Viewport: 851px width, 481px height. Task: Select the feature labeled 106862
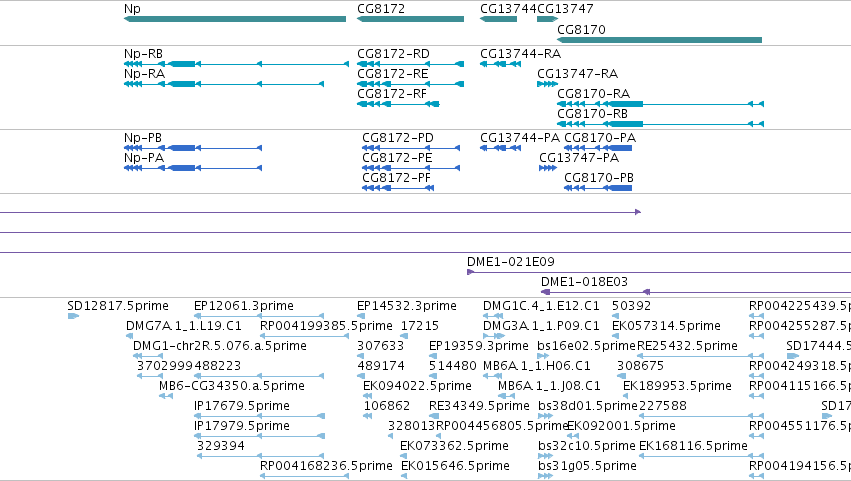click(x=386, y=406)
